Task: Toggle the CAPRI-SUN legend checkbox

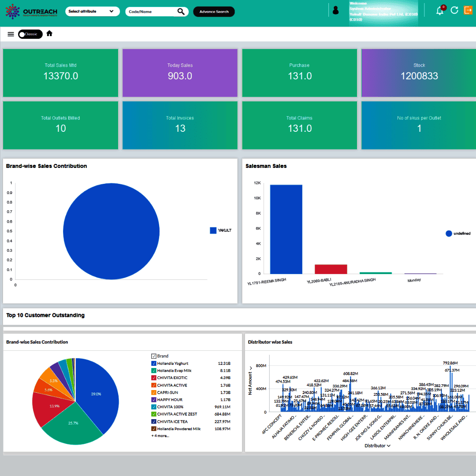Action: point(154,393)
